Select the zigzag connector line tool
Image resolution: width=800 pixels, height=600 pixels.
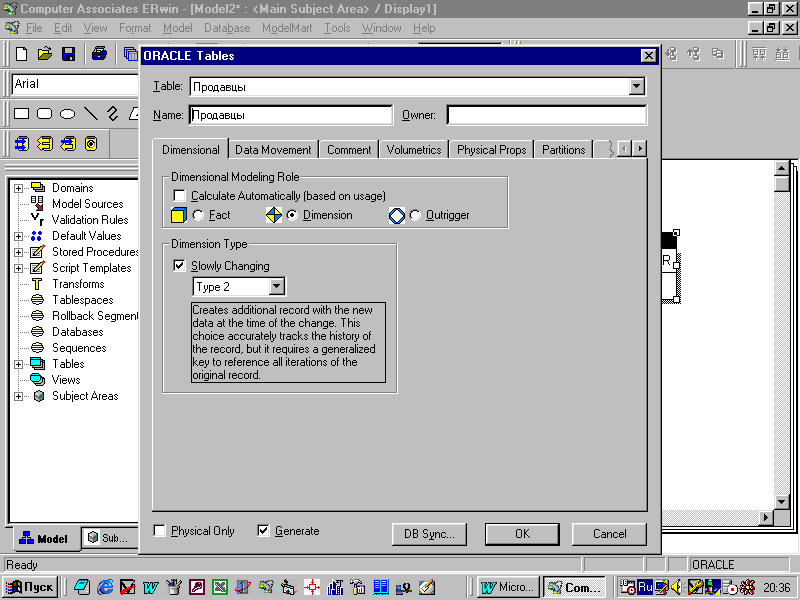(x=112, y=113)
